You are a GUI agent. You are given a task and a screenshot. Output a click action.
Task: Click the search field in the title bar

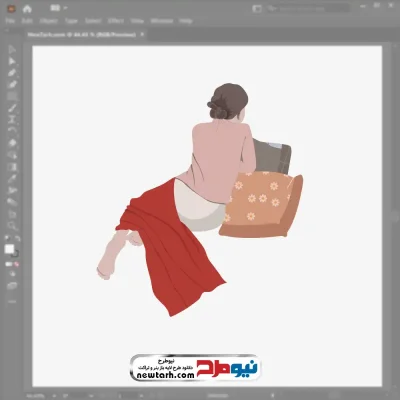point(308,9)
